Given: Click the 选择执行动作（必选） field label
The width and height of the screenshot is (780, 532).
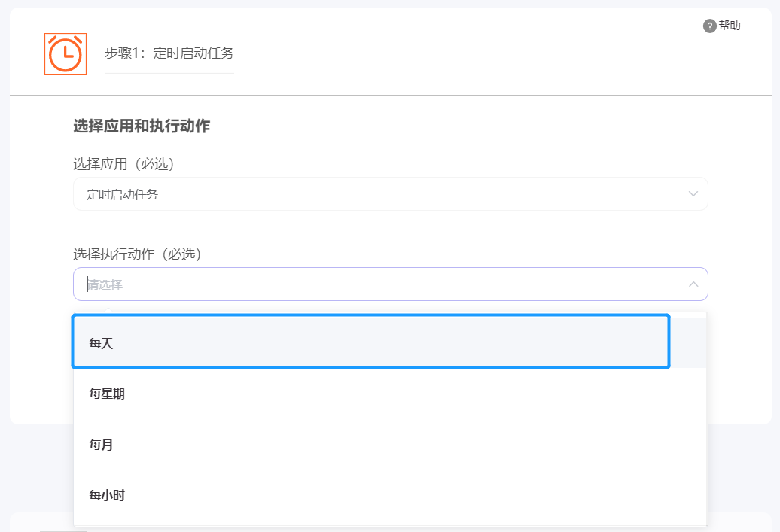Looking at the screenshot, I should pyautogui.click(x=138, y=254).
